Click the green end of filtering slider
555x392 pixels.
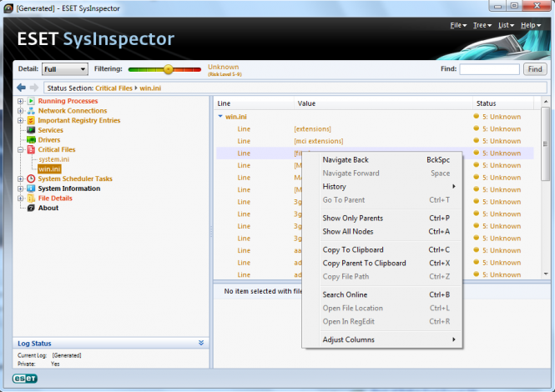pos(132,69)
